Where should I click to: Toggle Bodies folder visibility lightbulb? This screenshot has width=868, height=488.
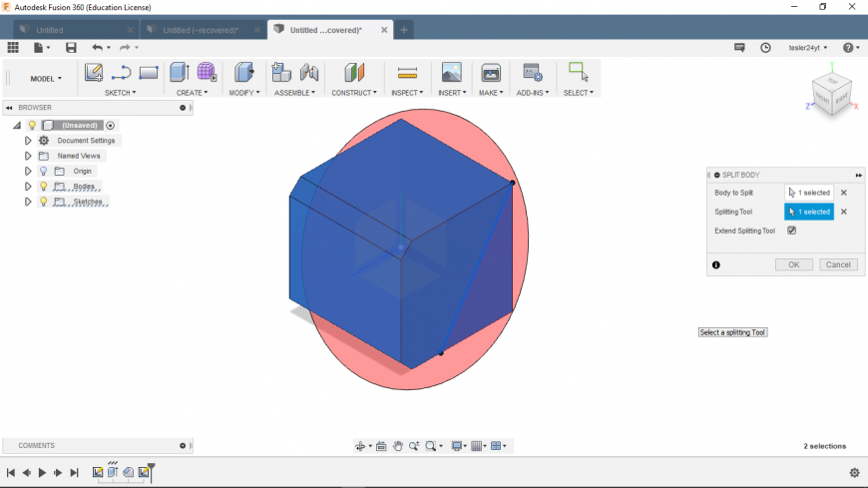tap(44, 187)
